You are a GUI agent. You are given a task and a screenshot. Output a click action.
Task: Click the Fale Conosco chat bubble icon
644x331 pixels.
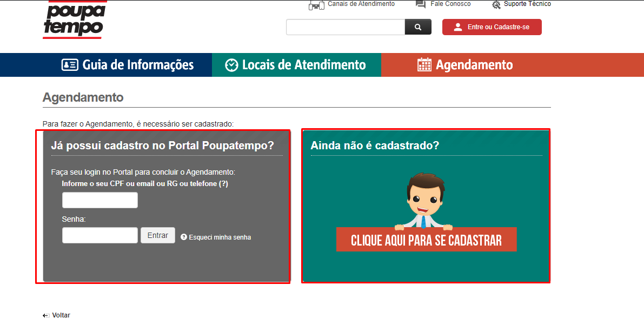tap(421, 4)
